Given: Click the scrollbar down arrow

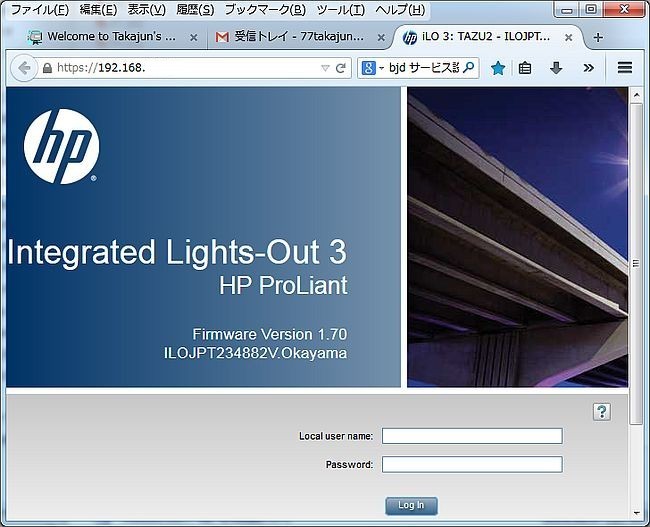Looking at the screenshot, I should click(x=636, y=513).
